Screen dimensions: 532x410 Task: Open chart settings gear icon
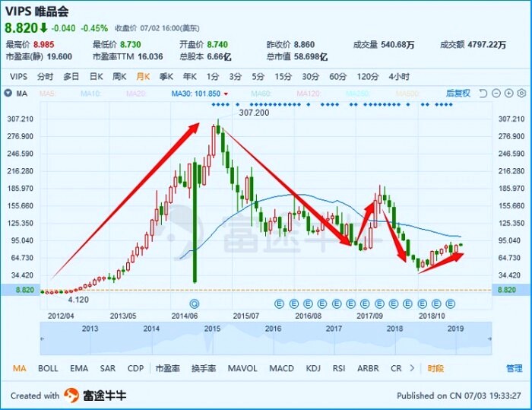pos(521,93)
